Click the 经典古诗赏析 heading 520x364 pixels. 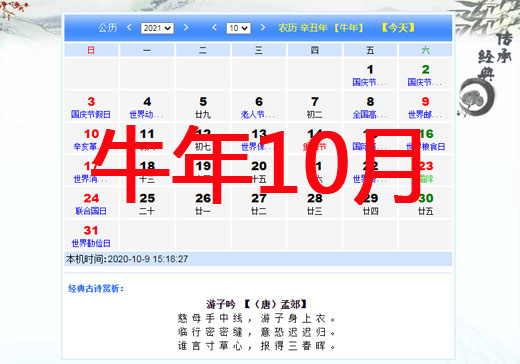[x=96, y=288]
